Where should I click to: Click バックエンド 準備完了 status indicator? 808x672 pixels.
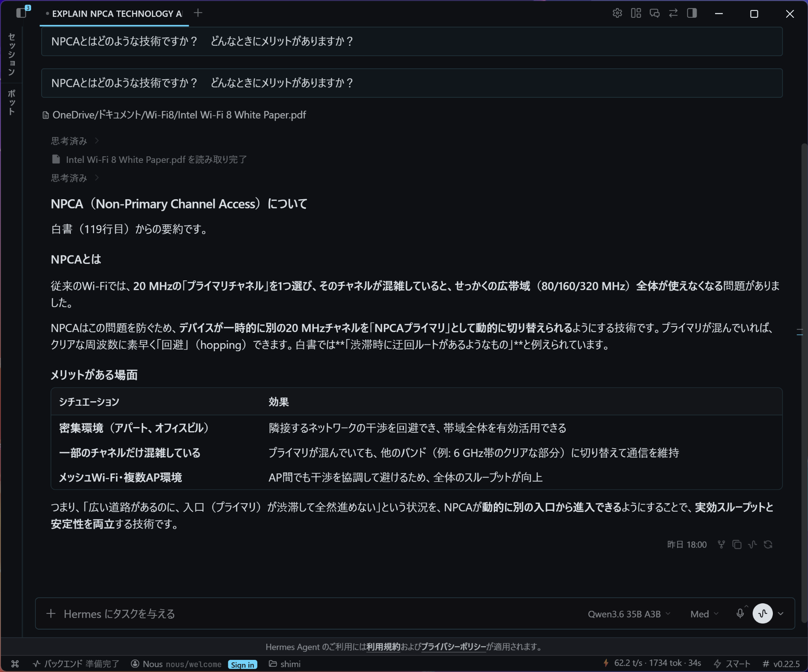pyautogui.click(x=76, y=664)
